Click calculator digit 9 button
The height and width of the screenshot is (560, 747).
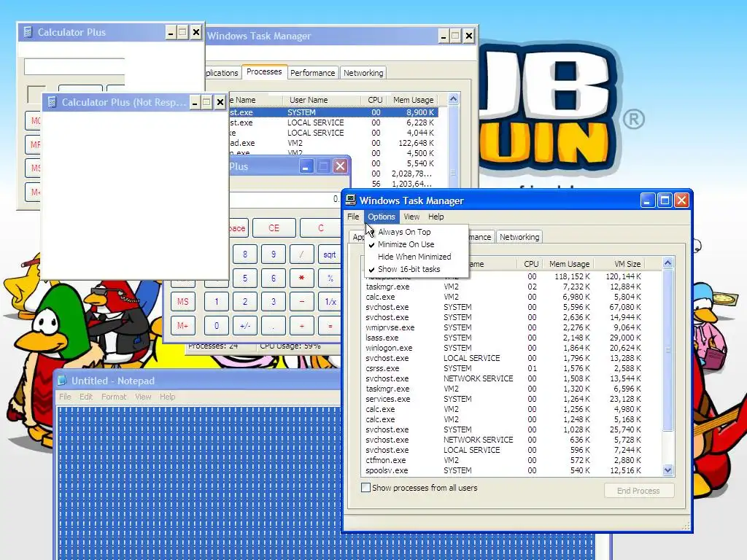tap(274, 254)
